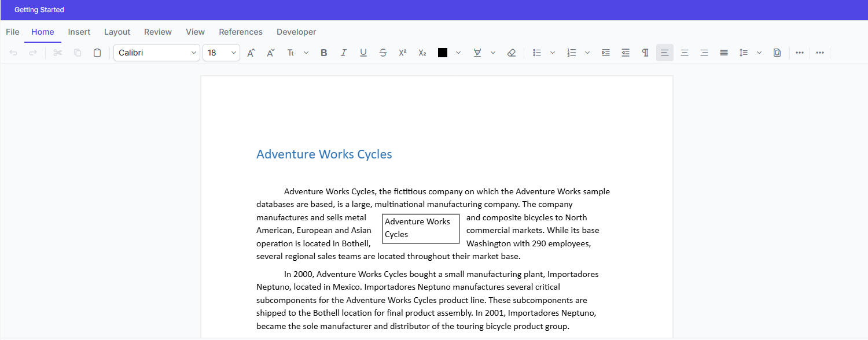
Task: Decrease paragraph indent
Action: 625,52
